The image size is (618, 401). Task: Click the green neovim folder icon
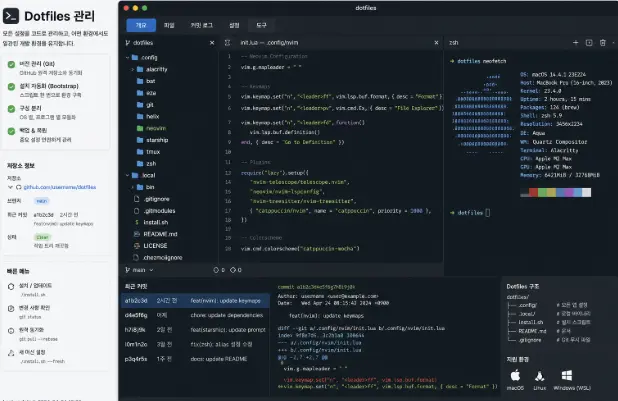(140, 128)
